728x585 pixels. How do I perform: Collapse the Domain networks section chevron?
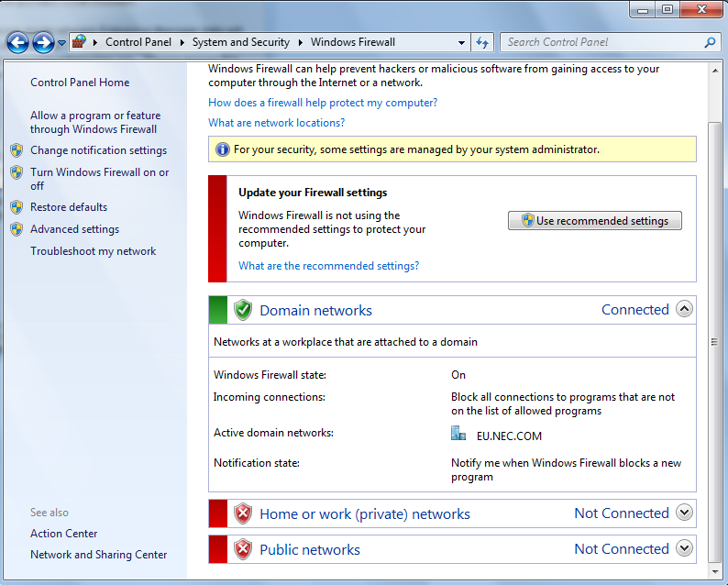click(684, 309)
